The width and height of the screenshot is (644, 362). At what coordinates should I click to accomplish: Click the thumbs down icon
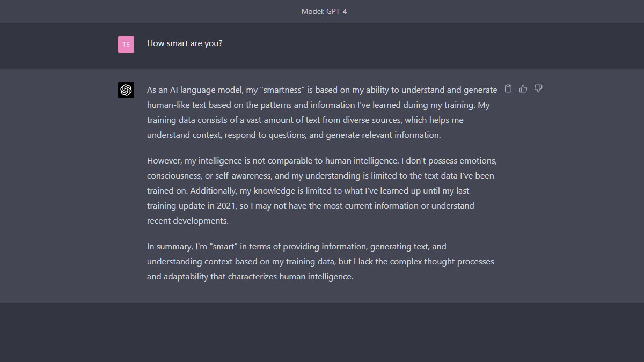538,88
